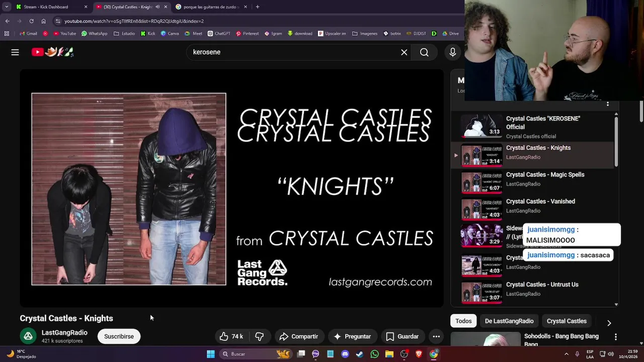
Task: Dislike the Knights video
Action: (x=260, y=336)
